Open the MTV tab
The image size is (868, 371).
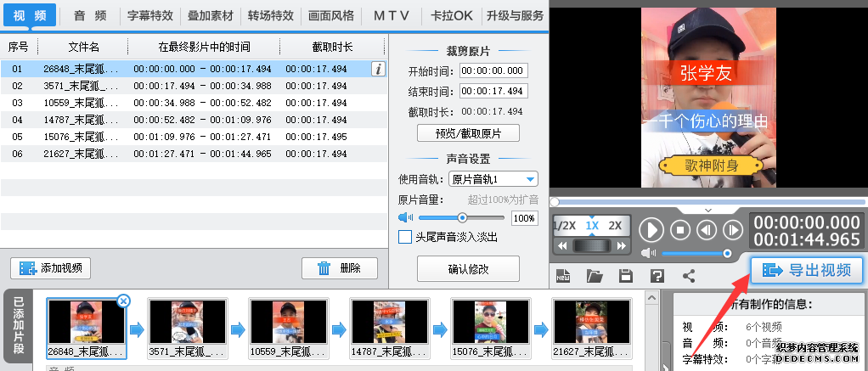pyautogui.click(x=392, y=15)
